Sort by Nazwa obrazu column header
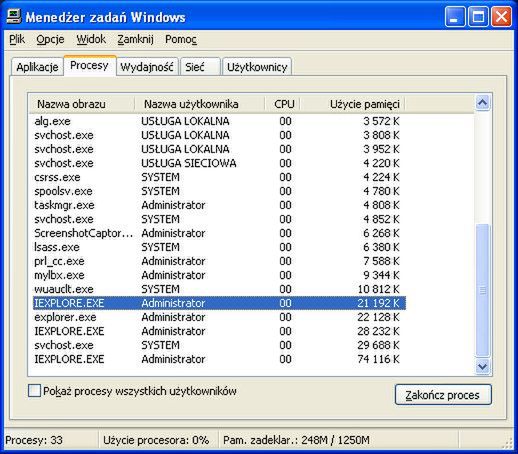Viewport: 518px width, 454px height. 82,104
